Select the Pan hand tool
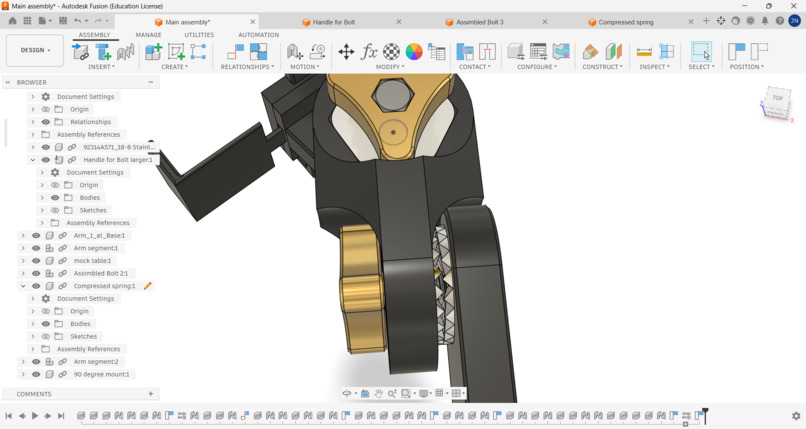 click(x=378, y=394)
